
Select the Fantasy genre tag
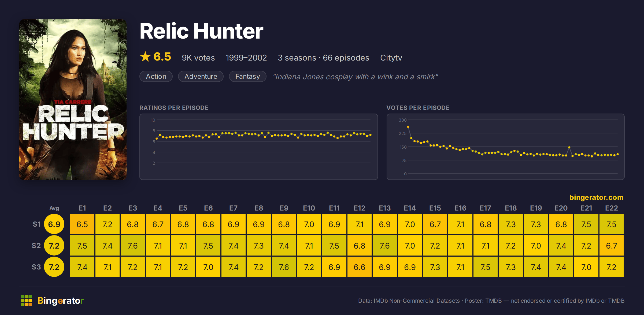click(247, 76)
